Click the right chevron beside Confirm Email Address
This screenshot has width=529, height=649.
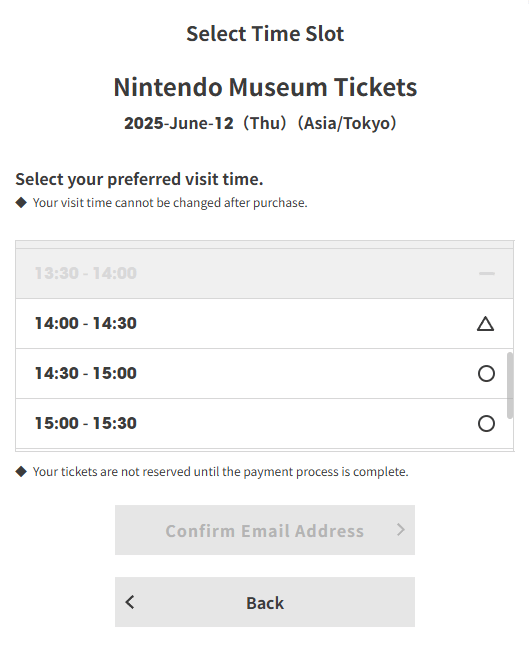[x=400, y=529]
